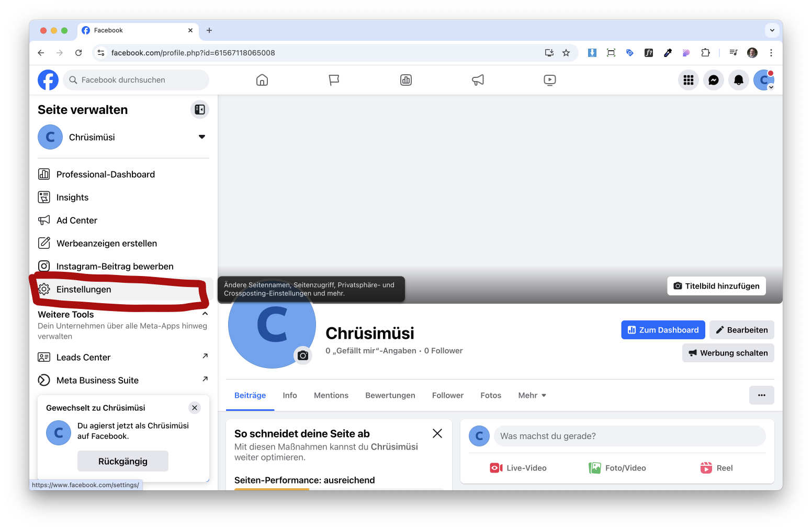Viewport: 812px width, 529px height.
Task: Dismiss the 'Gewechselt zu Chrüsimüsi' notice
Action: [x=195, y=408]
